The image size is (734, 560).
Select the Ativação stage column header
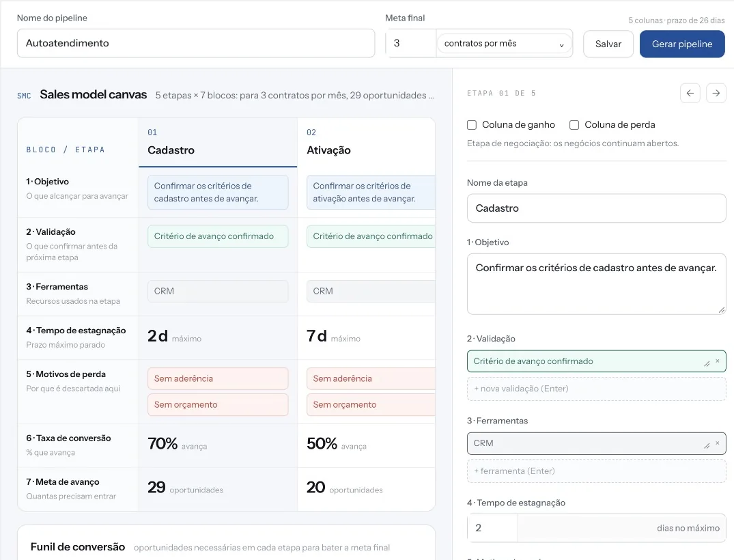[366, 142]
